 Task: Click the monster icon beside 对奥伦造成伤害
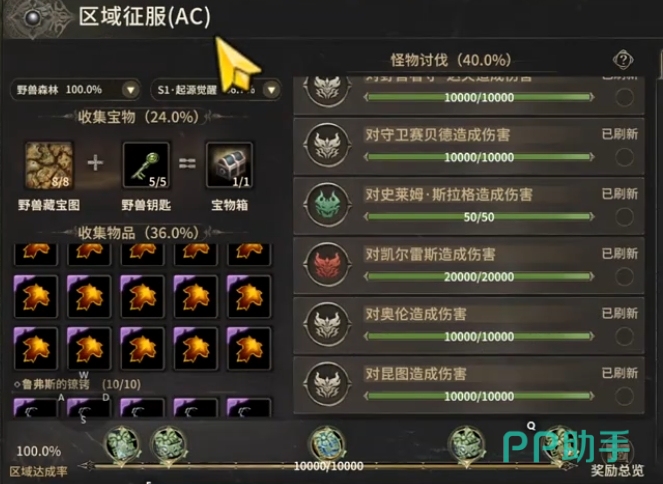(328, 325)
